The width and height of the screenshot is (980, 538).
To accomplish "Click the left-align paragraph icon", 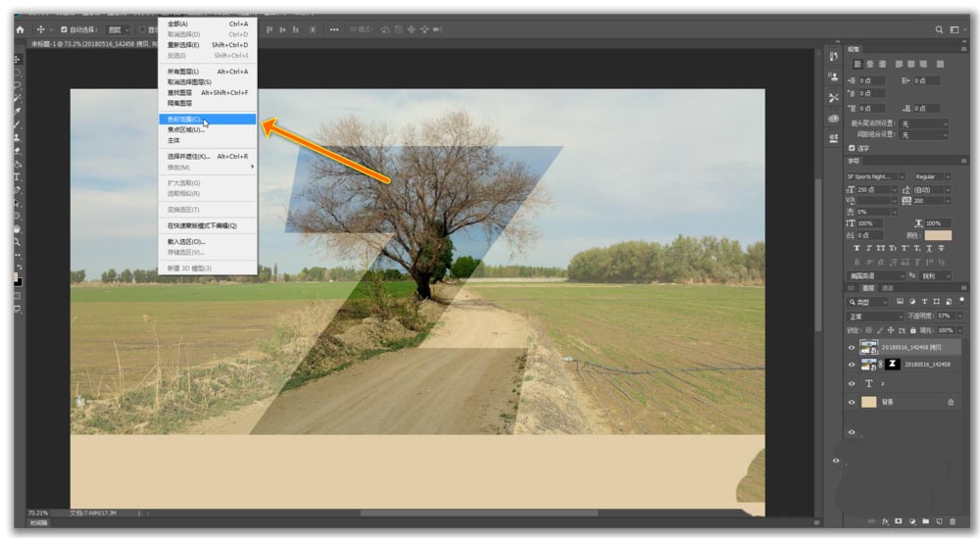I will coord(857,64).
